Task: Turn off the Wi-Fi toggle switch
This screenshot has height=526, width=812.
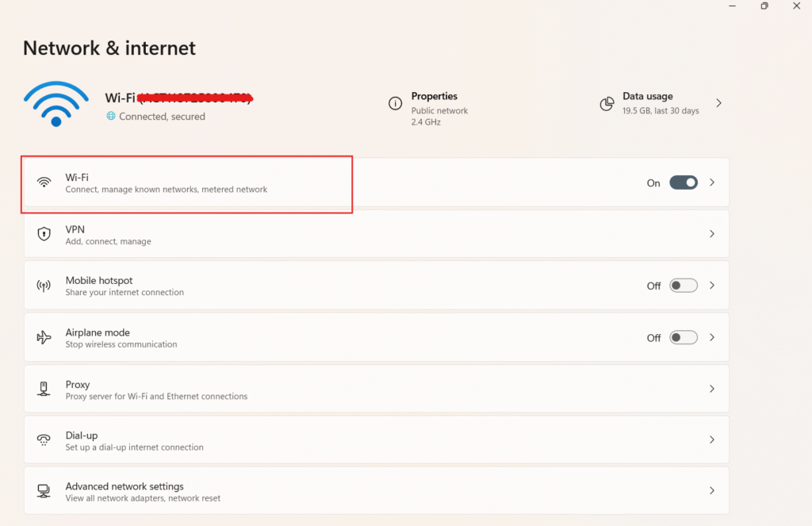Action: click(x=683, y=182)
